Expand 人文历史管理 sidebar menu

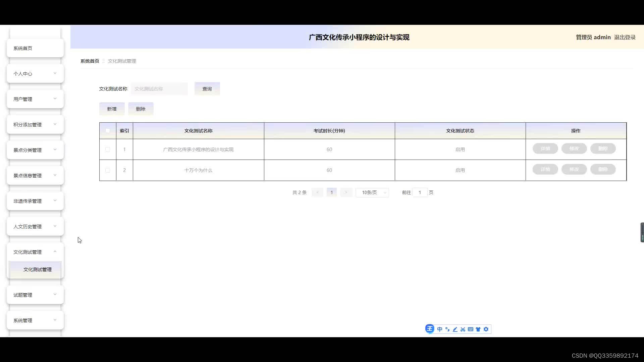[35, 226]
